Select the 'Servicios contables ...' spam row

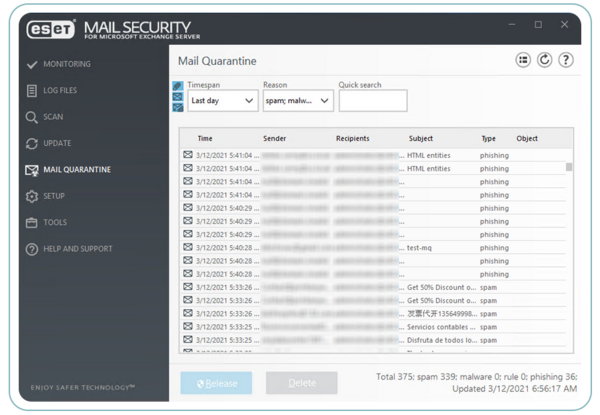[373, 327]
